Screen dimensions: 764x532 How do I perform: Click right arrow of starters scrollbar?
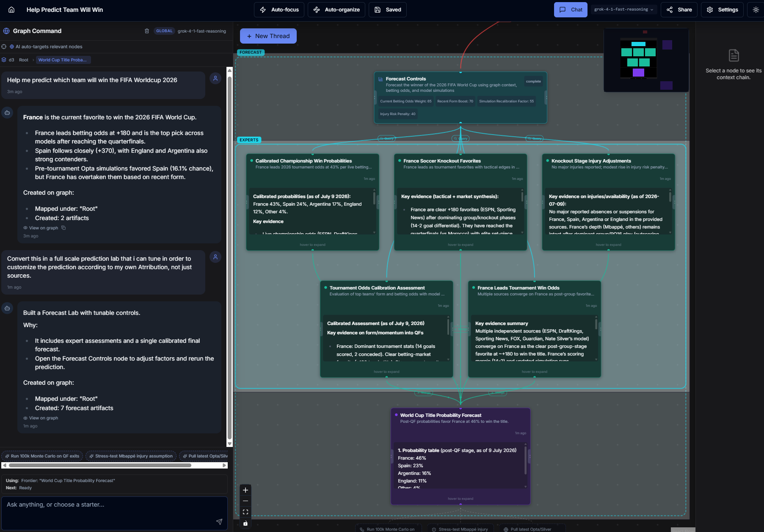pyautogui.click(x=224, y=465)
